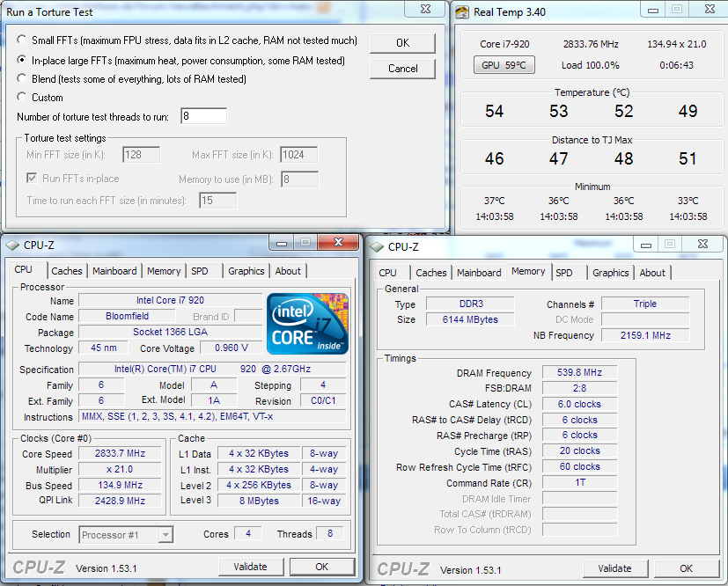The height and width of the screenshot is (586, 728).
Task: Click Validate in left CPU-Z window
Action: (x=250, y=567)
